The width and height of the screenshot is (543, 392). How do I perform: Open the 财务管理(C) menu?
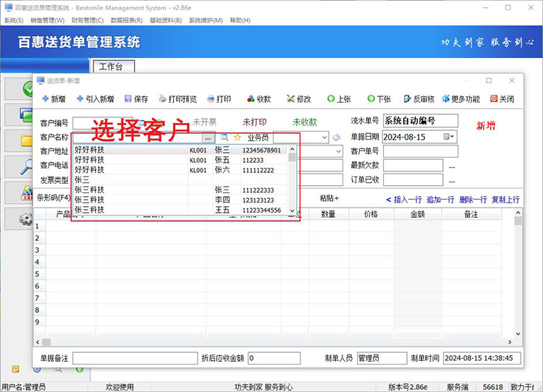click(88, 20)
